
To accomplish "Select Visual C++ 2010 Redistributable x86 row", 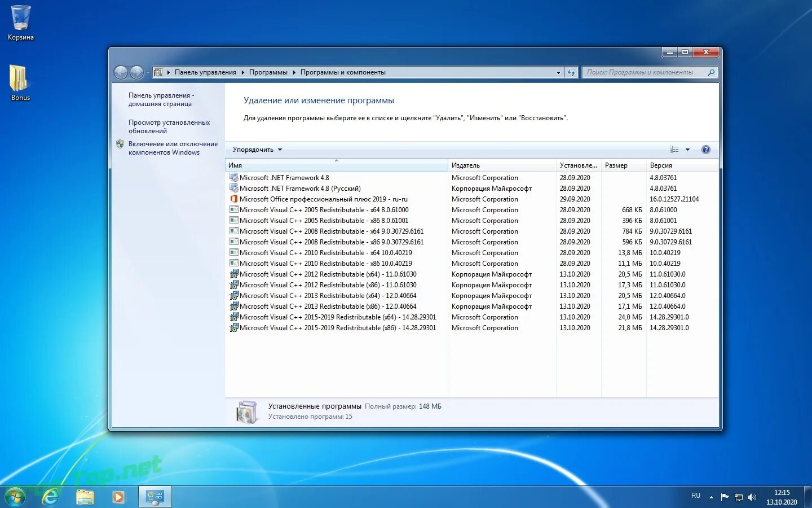I will pos(471,264).
